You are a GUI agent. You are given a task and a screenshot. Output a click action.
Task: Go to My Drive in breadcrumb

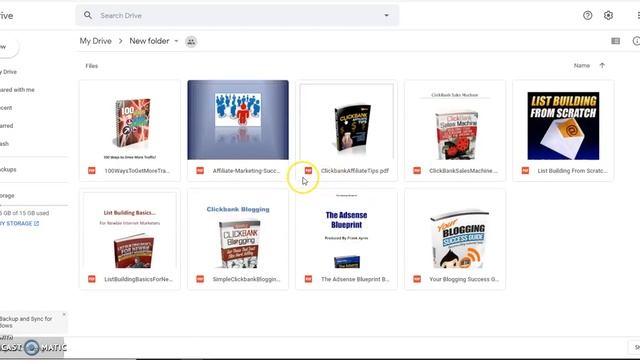coord(96,41)
